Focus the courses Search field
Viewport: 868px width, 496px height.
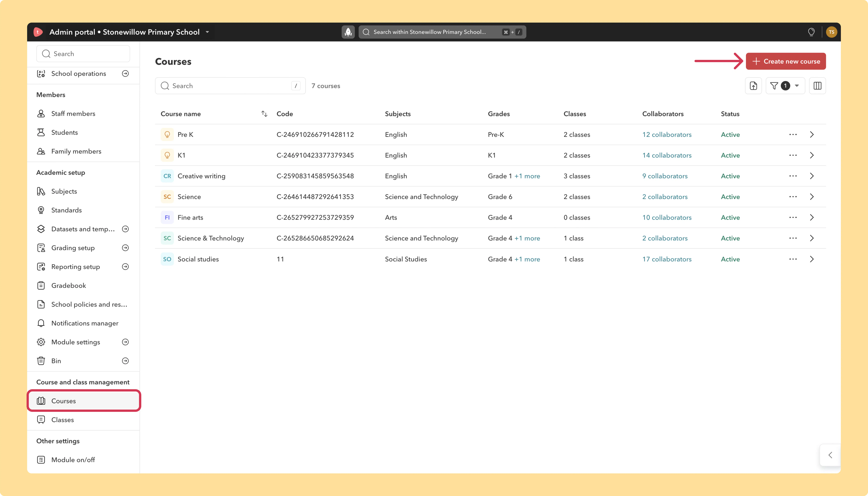click(x=230, y=86)
